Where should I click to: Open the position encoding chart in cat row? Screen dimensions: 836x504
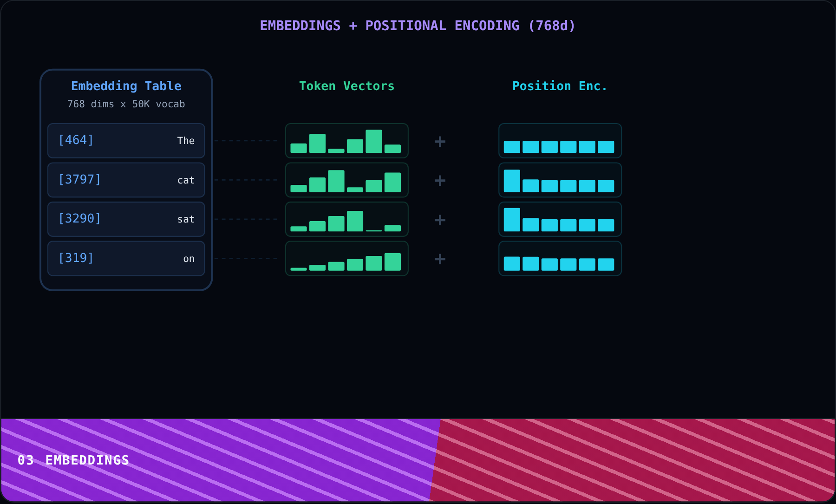(560, 180)
